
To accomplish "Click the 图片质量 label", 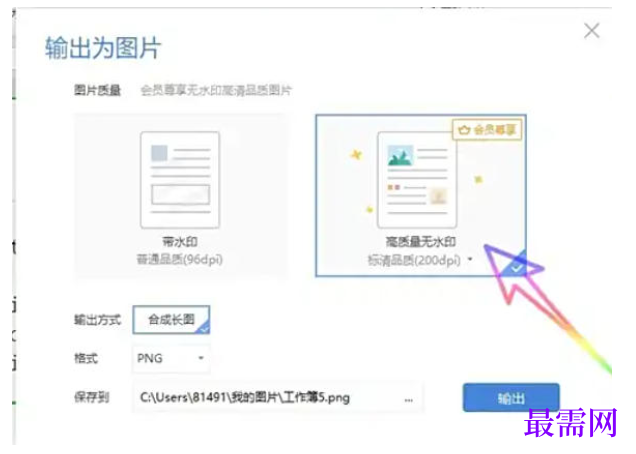I will 97,90.
